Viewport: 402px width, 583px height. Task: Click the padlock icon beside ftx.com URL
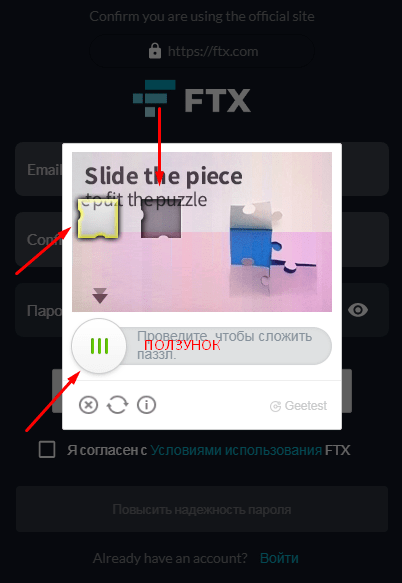(x=154, y=51)
